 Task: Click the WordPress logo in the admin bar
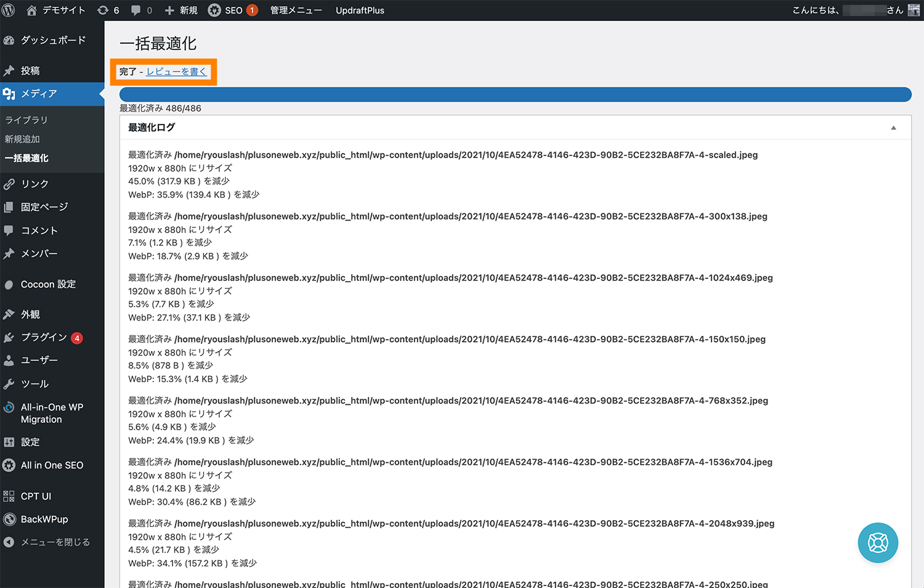pos(8,10)
